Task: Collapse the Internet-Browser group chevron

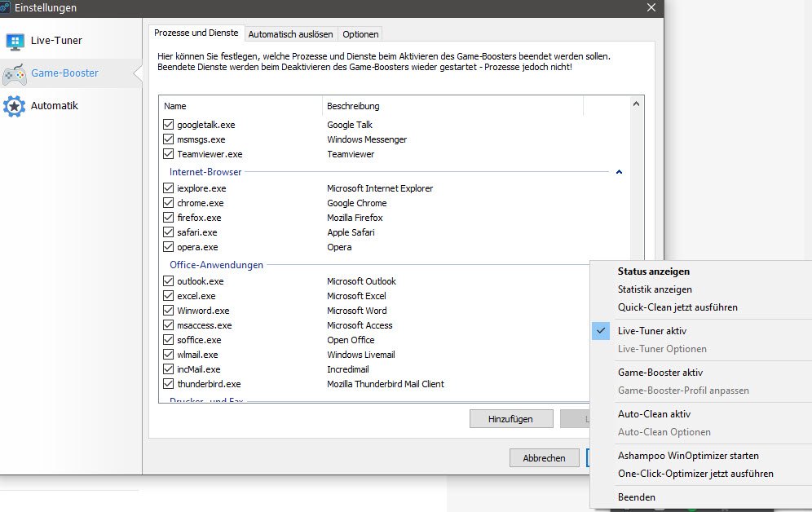Action: click(619, 172)
